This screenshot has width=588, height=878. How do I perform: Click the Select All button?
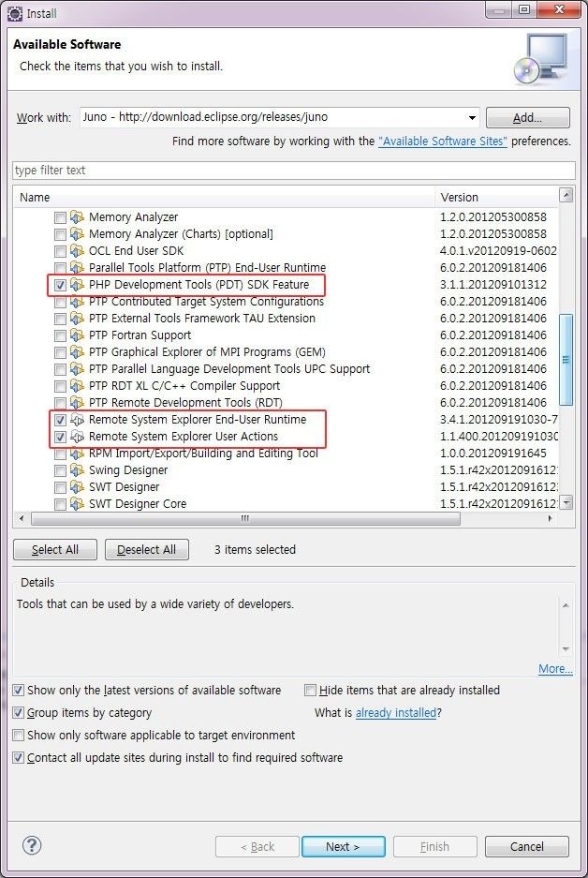click(x=55, y=549)
